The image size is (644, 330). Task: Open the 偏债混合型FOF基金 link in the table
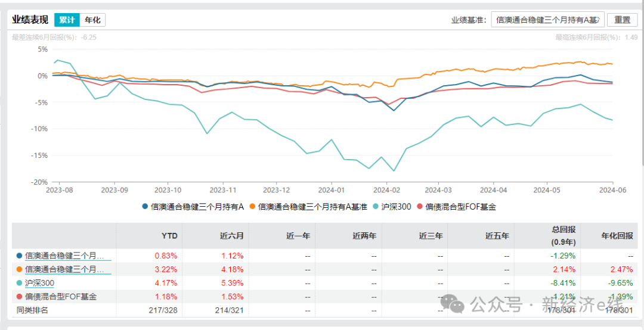[61, 297]
